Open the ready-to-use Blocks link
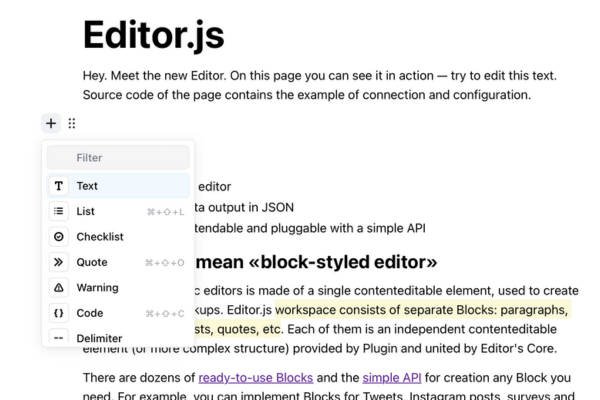 point(256,378)
